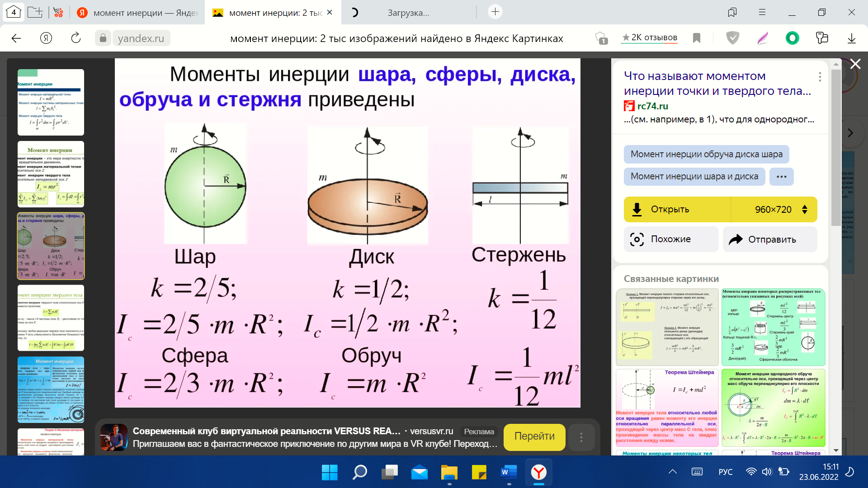The image size is (868, 488).
Task: Click the pink feather extension icon
Action: click(763, 38)
